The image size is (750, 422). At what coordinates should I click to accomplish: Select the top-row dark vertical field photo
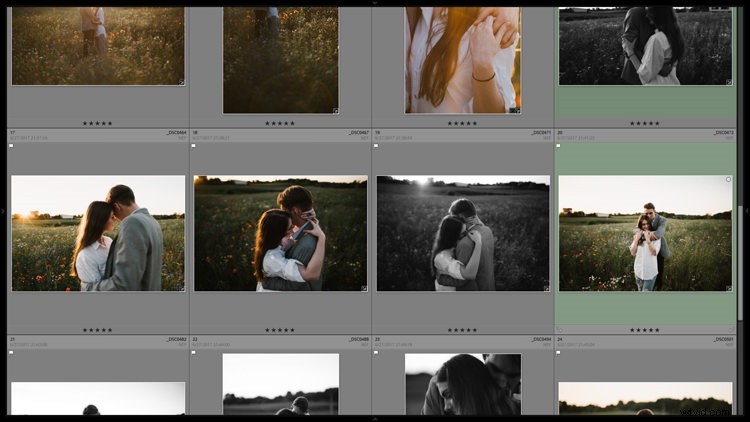[x=281, y=60]
